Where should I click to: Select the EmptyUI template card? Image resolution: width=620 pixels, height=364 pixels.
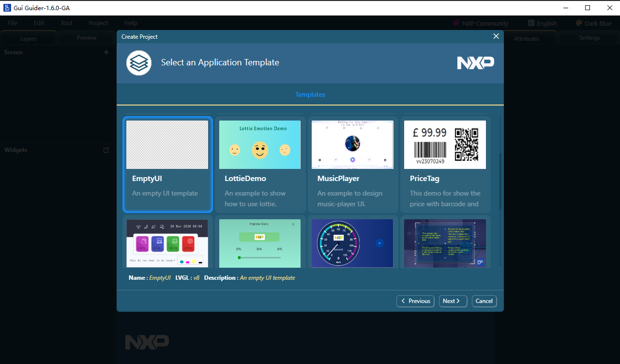click(x=167, y=164)
